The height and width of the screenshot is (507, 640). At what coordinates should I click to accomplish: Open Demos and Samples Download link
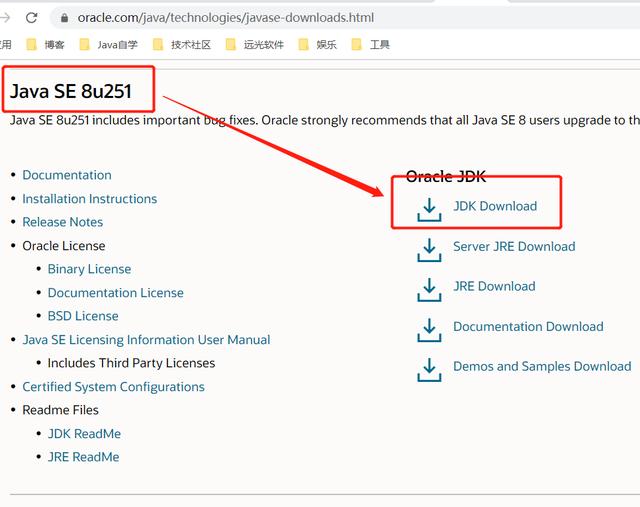pyautogui.click(x=542, y=366)
